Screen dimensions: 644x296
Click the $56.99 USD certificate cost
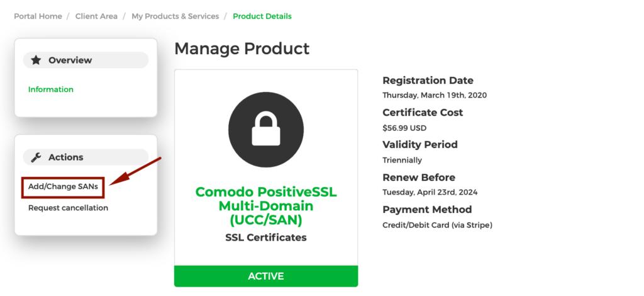pyautogui.click(x=404, y=128)
